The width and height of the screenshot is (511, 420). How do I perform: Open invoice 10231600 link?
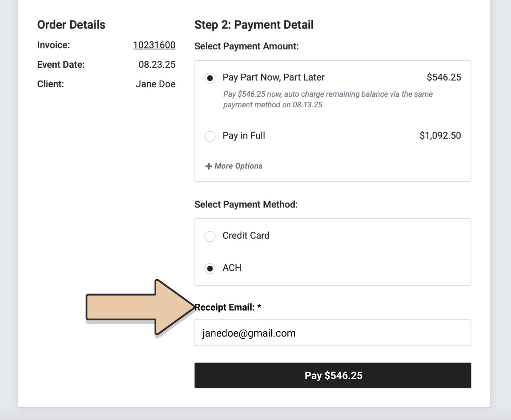point(154,45)
